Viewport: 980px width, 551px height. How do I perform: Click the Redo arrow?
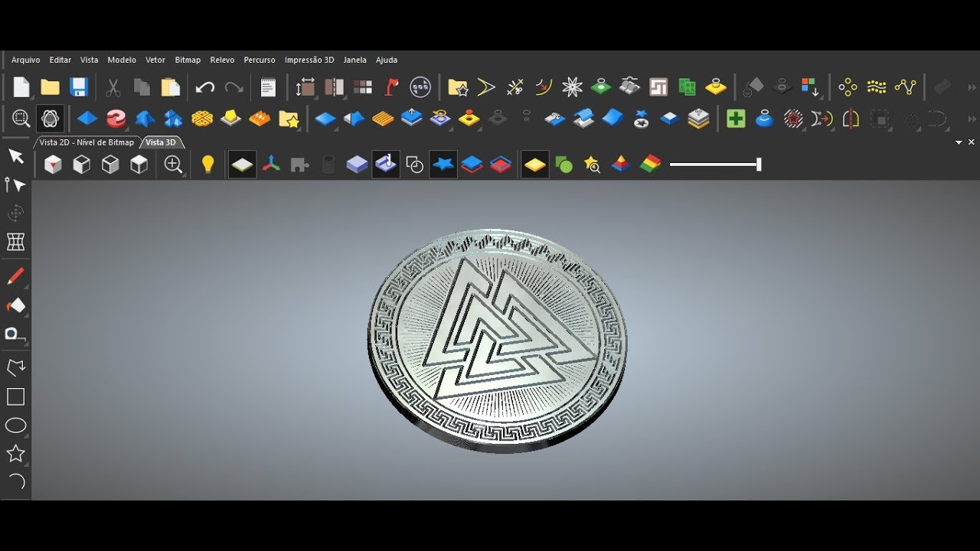(234, 87)
